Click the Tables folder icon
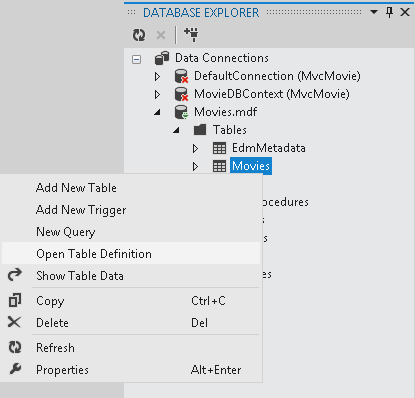The height and width of the screenshot is (398, 415). point(200,130)
